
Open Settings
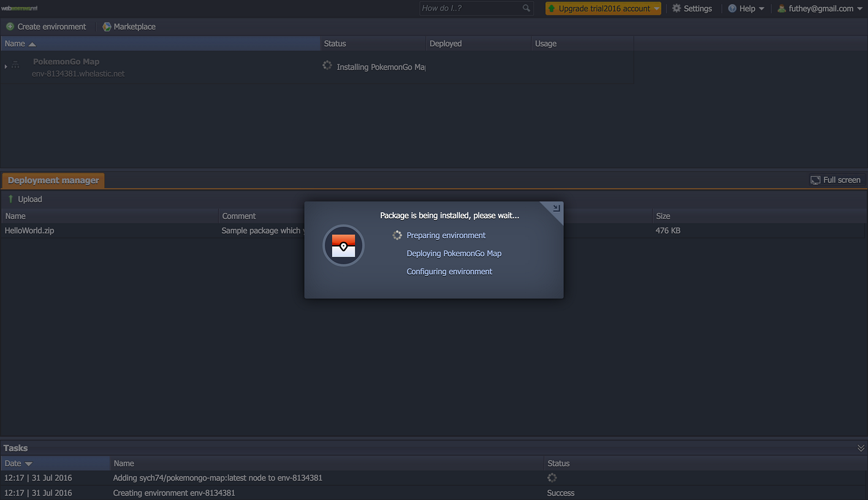pos(692,8)
